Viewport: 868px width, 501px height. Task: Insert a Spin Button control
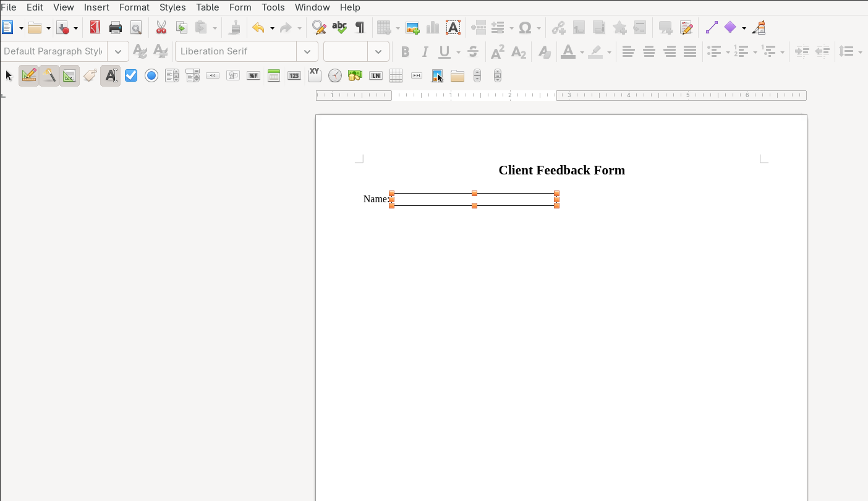point(477,75)
